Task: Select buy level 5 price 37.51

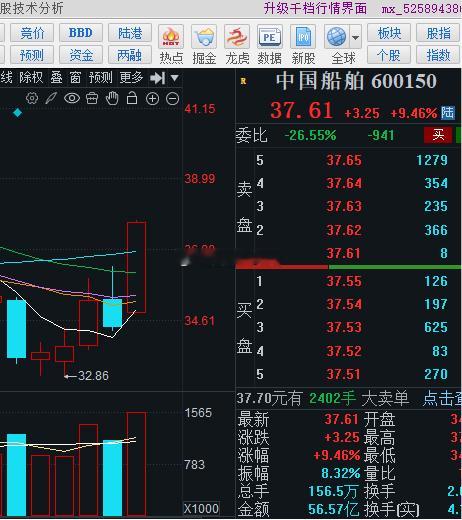Action: coord(343,374)
